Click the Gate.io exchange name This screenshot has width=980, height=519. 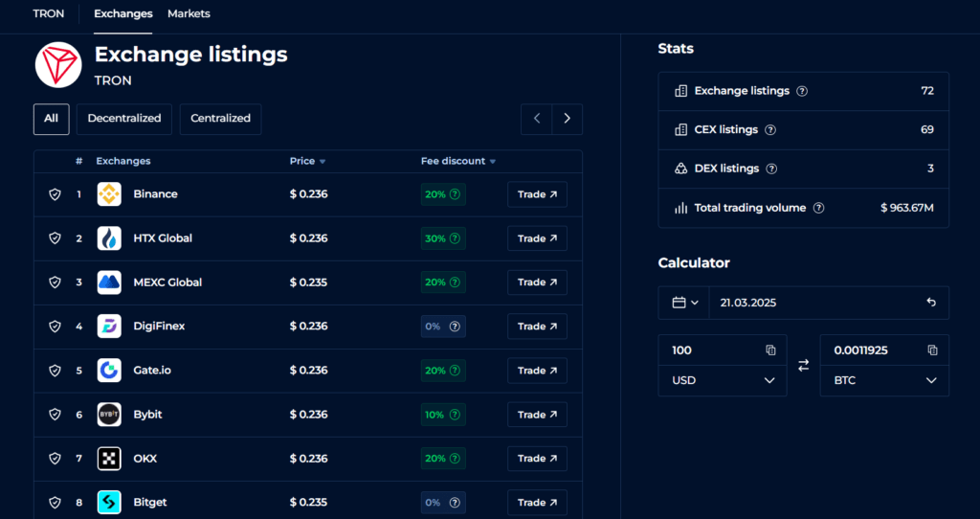click(x=152, y=371)
